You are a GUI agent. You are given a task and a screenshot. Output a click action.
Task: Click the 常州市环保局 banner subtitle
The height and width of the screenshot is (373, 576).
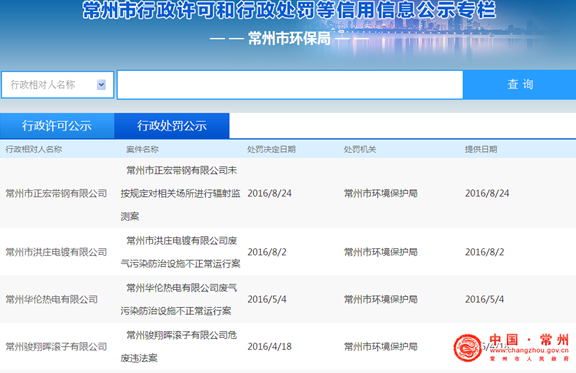(x=289, y=39)
